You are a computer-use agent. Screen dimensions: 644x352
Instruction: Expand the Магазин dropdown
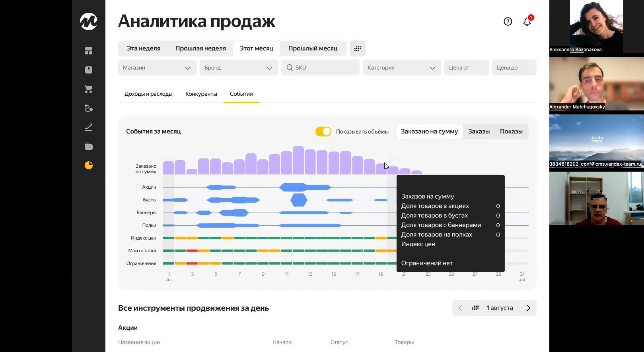(x=157, y=68)
